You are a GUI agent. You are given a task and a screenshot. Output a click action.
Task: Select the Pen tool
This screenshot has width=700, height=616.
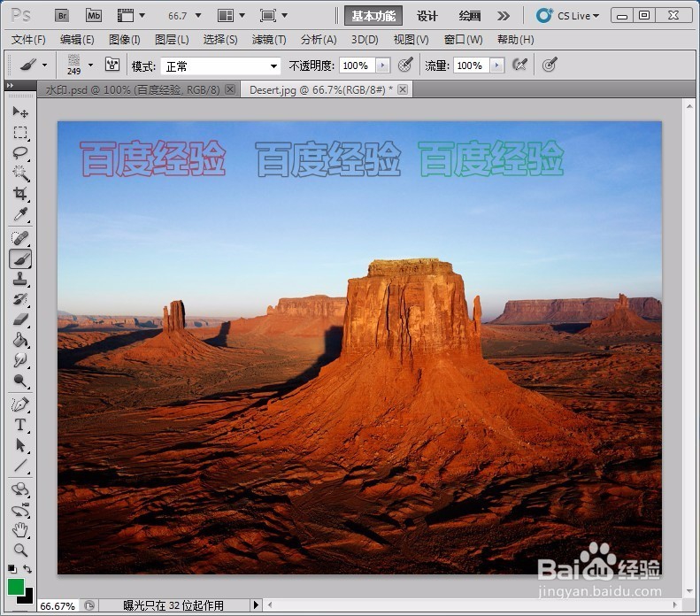pos(20,404)
